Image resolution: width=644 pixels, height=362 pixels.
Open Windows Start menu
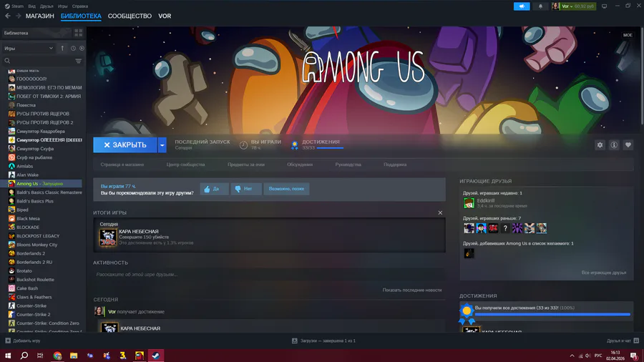click(8, 356)
